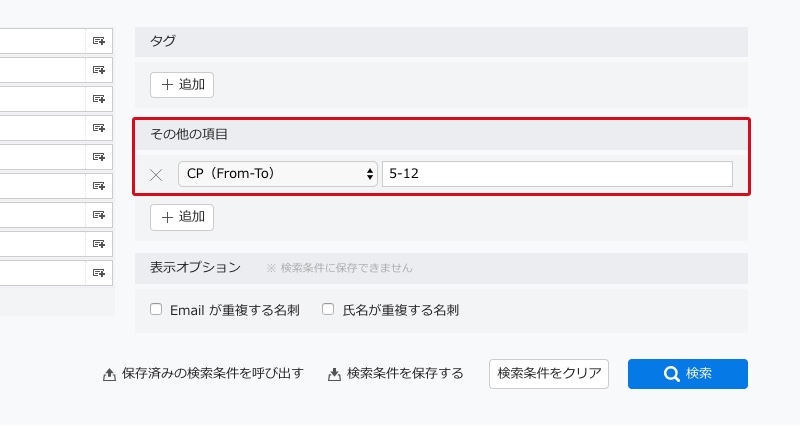Viewport: 800px width, 427px height.
Task: Click the magnifier icon in the 検索 button
Action: pos(671,374)
